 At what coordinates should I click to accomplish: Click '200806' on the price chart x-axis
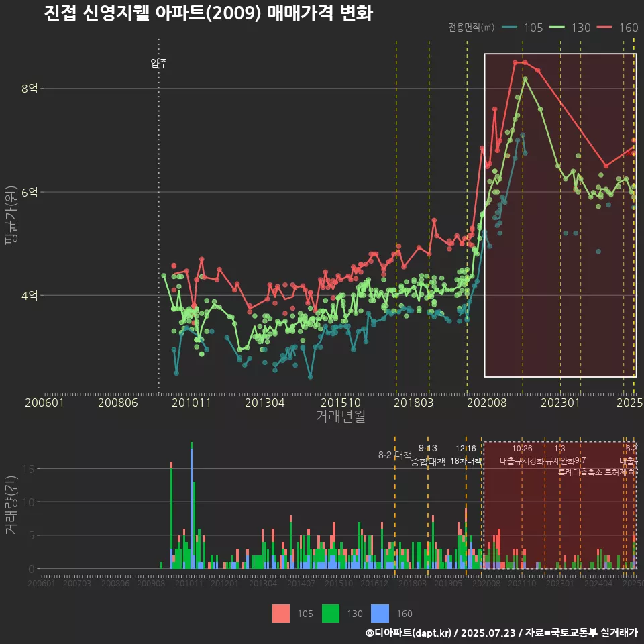coord(118,402)
